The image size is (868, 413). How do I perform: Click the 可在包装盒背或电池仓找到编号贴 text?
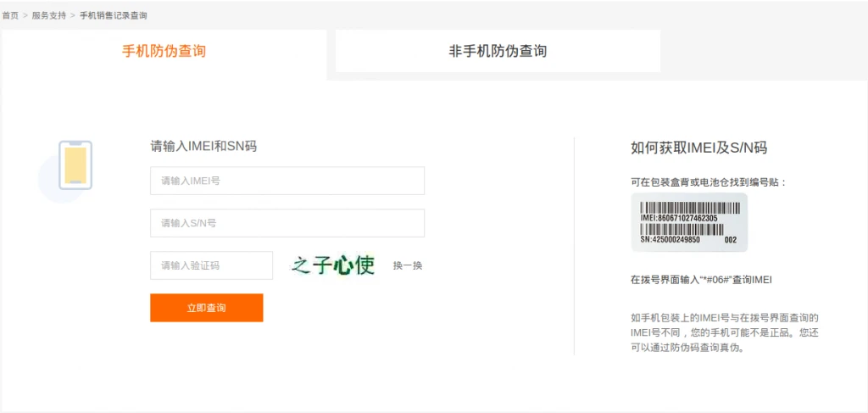pyautogui.click(x=709, y=181)
